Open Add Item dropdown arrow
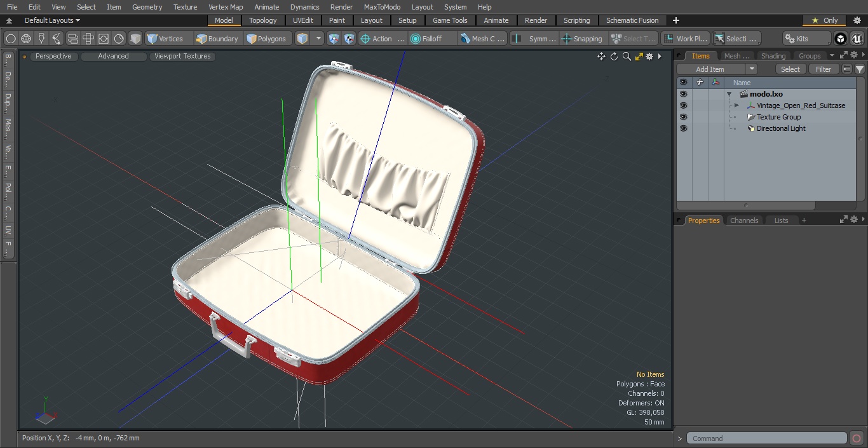Viewport: 868px width, 448px height. (x=752, y=69)
